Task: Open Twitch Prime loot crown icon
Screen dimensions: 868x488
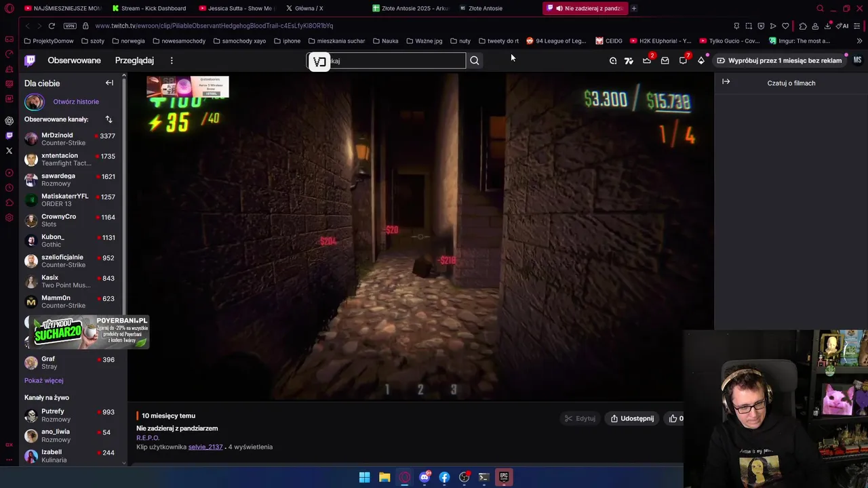Action: tap(647, 60)
